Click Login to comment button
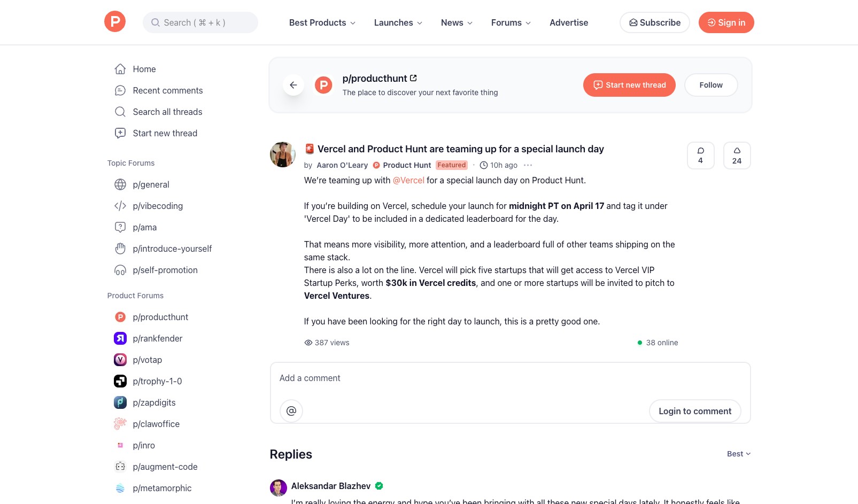 pos(695,411)
